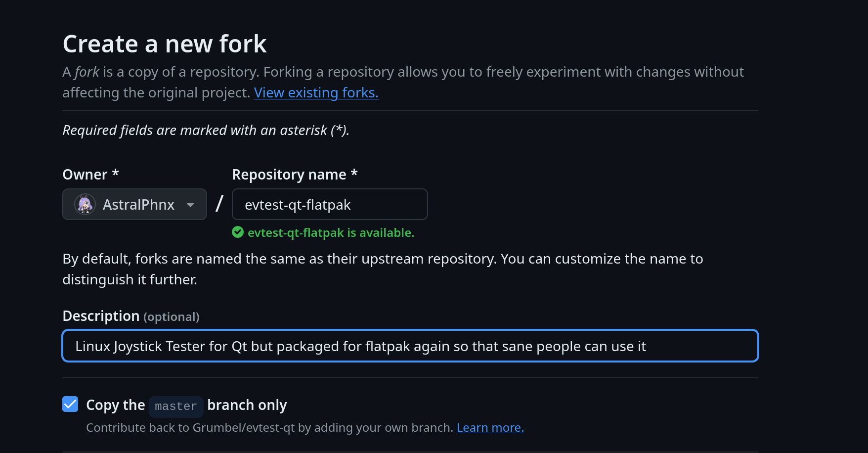Click into the Description text field

410,346
